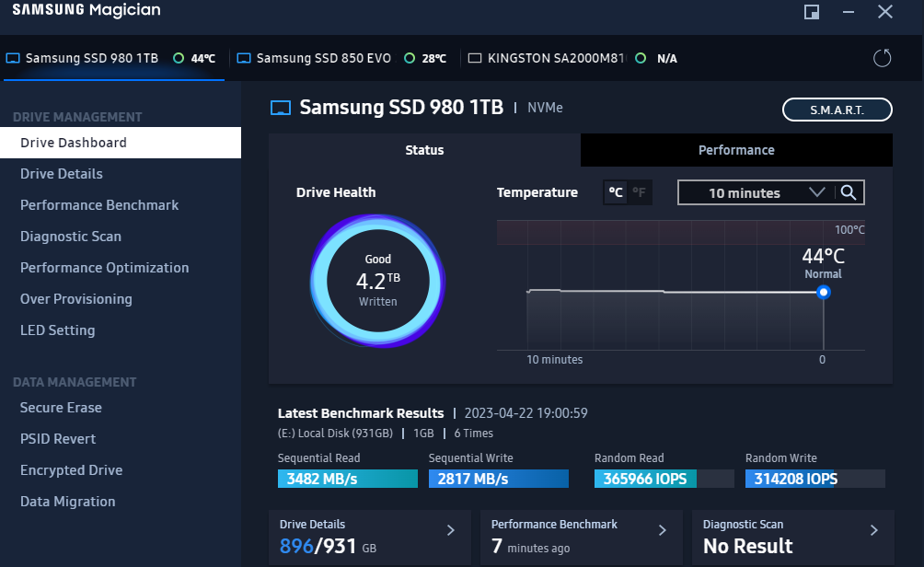Click the refresh drives icon
The width and height of the screenshot is (924, 567).
coord(882,58)
